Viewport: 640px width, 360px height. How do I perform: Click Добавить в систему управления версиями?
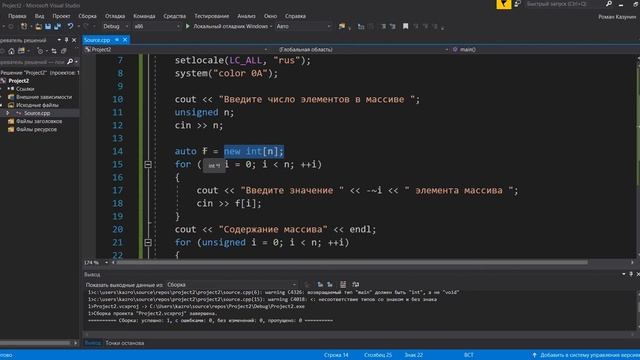click(x=585, y=355)
